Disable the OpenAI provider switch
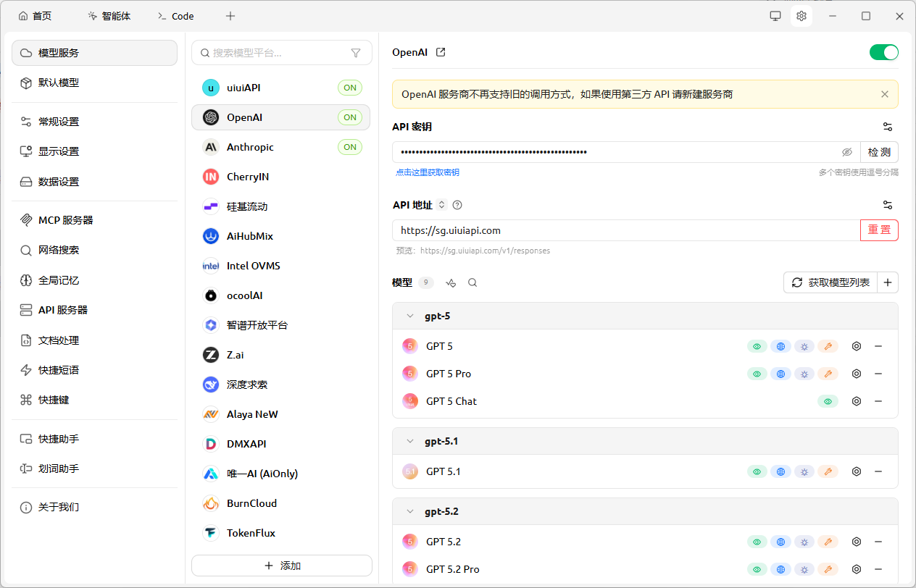Image resolution: width=916 pixels, height=588 pixels. [883, 52]
